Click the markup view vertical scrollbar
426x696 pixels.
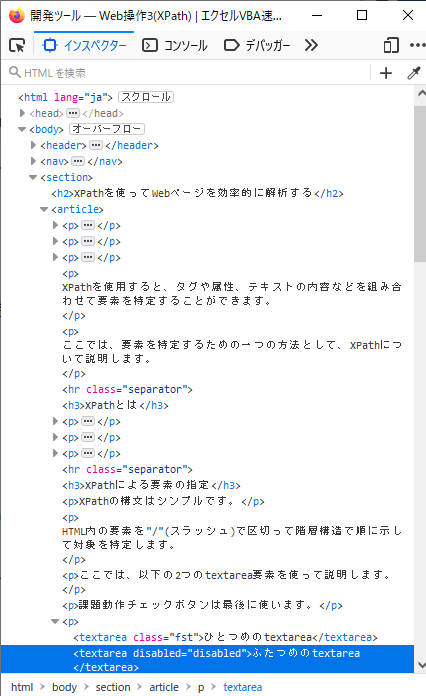point(420,184)
